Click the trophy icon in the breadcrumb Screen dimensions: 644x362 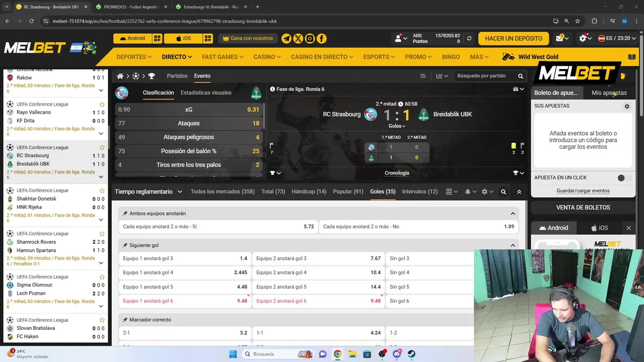151,76
